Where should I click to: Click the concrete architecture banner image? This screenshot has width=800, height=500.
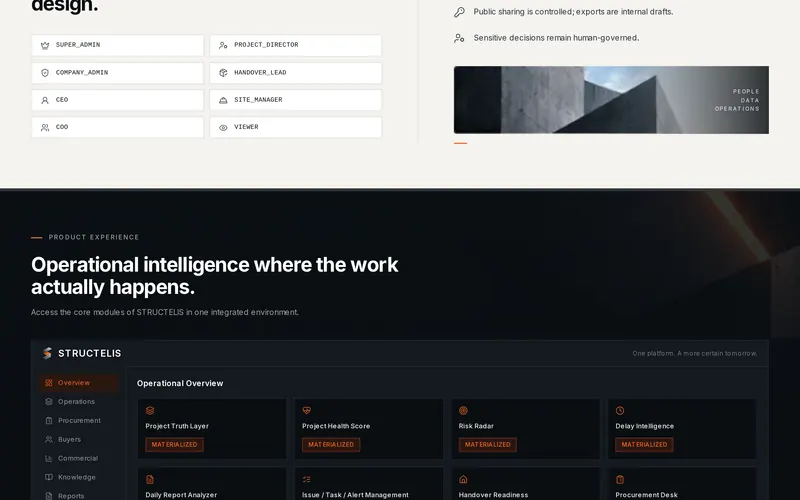pyautogui.click(x=611, y=100)
